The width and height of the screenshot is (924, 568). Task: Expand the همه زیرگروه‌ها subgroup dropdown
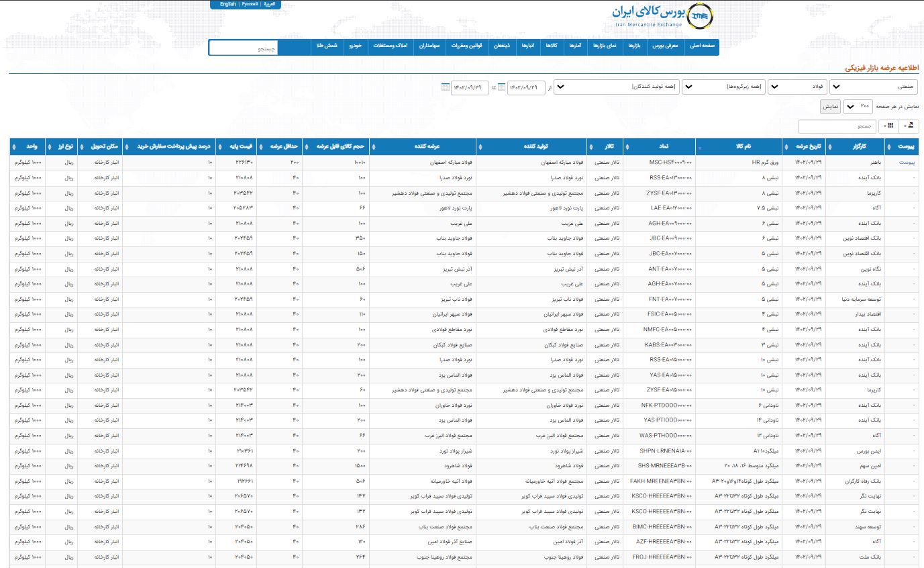click(x=724, y=87)
